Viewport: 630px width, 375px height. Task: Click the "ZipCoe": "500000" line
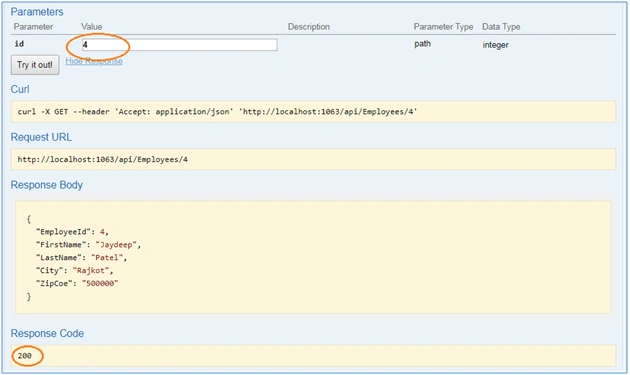(77, 283)
